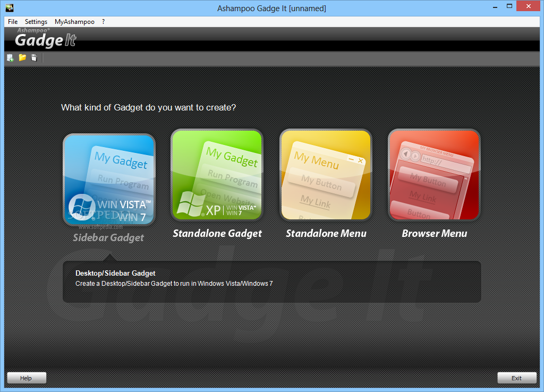This screenshot has height=392, width=544.
Task: Click the 'Desktop/Sidebar Gadget' description heading
Action: [x=115, y=274]
